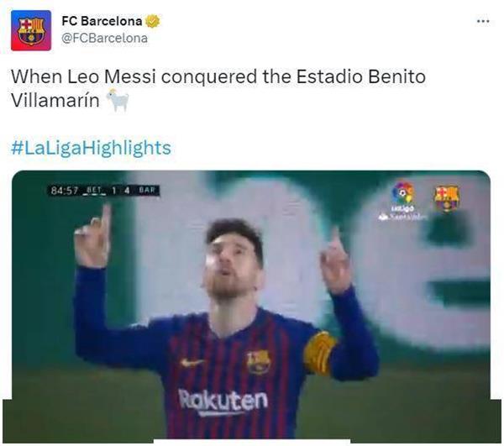This screenshot has width=504, height=446.
Task: Click the yellow captain's armband
Action: 319,354
